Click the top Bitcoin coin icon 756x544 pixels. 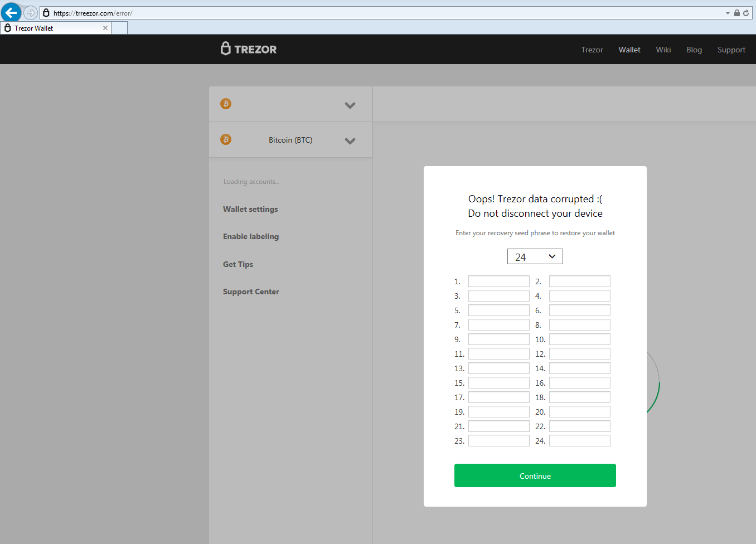226,104
